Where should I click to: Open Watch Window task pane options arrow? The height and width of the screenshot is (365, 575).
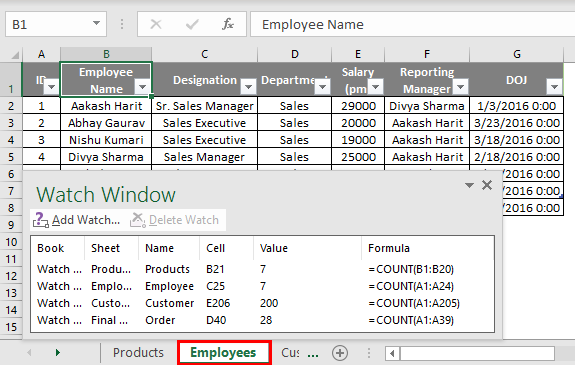[469, 185]
